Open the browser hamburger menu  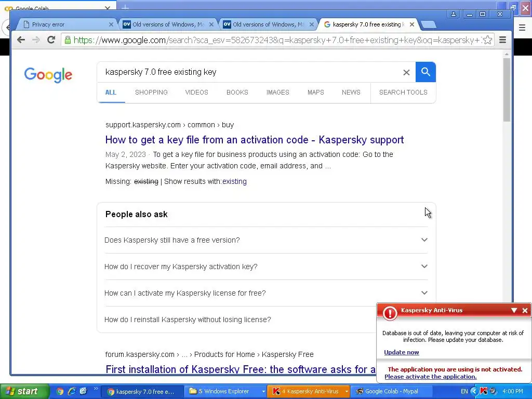click(503, 40)
